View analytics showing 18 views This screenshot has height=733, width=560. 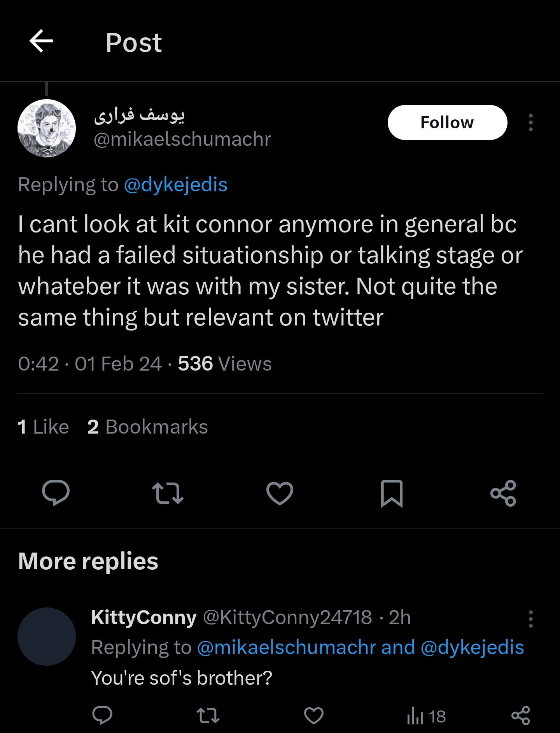click(x=426, y=716)
